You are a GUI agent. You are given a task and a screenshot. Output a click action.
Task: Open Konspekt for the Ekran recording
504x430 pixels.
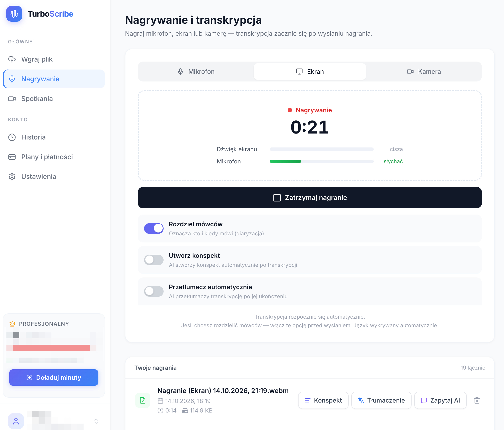[x=323, y=400]
